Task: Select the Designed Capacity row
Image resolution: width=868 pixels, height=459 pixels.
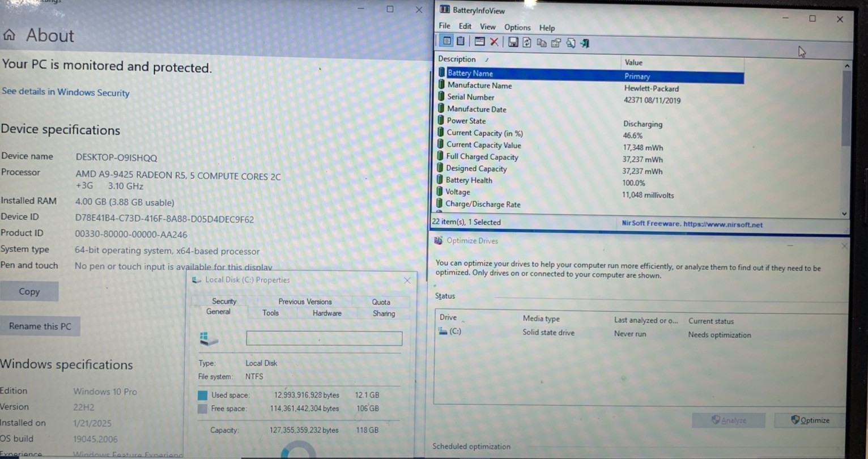Action: tap(589, 169)
